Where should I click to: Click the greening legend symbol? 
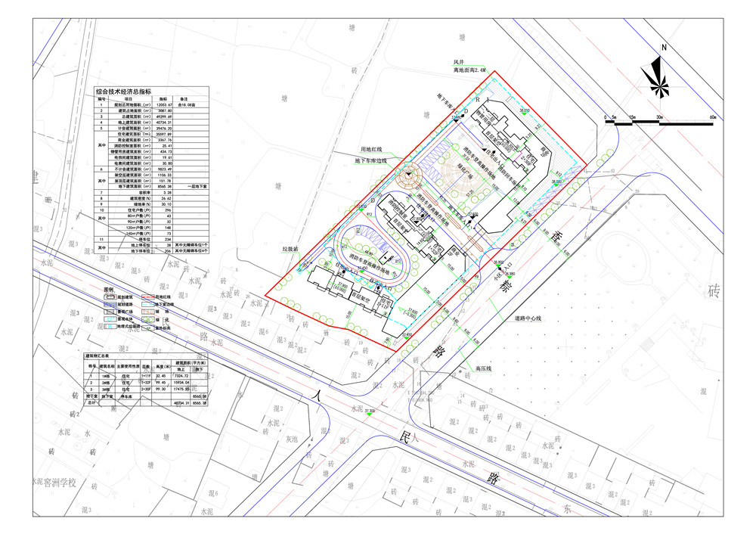(150, 319)
